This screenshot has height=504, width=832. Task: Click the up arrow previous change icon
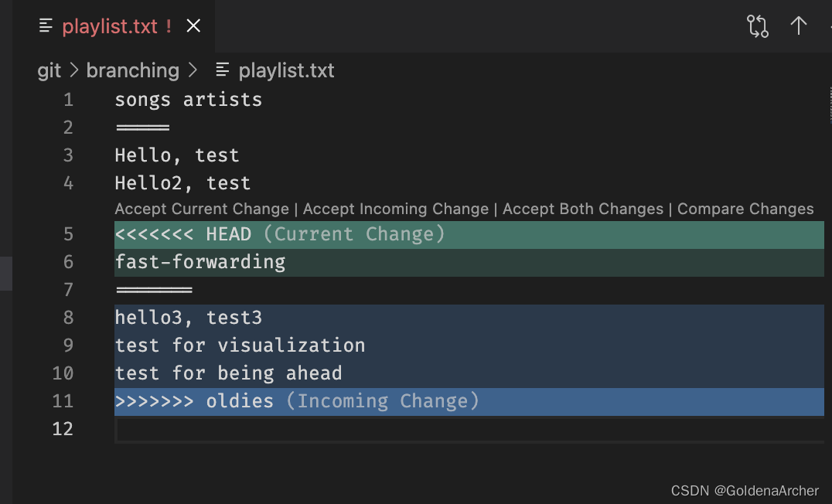[x=799, y=26]
